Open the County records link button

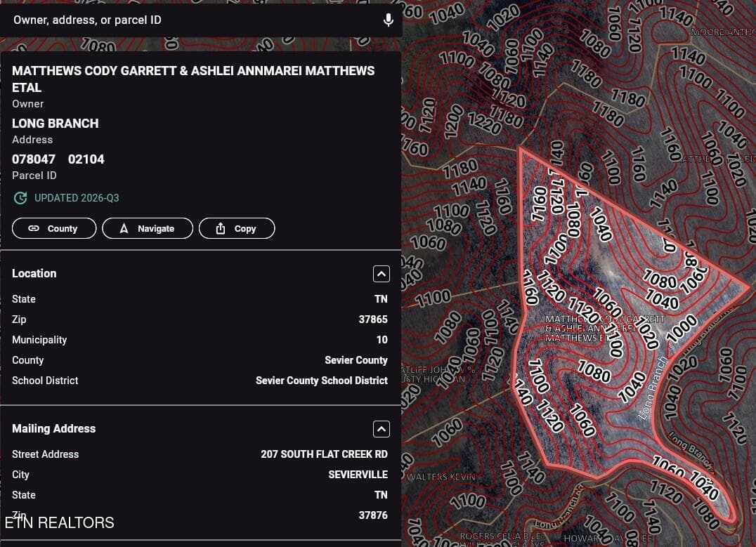click(x=54, y=228)
